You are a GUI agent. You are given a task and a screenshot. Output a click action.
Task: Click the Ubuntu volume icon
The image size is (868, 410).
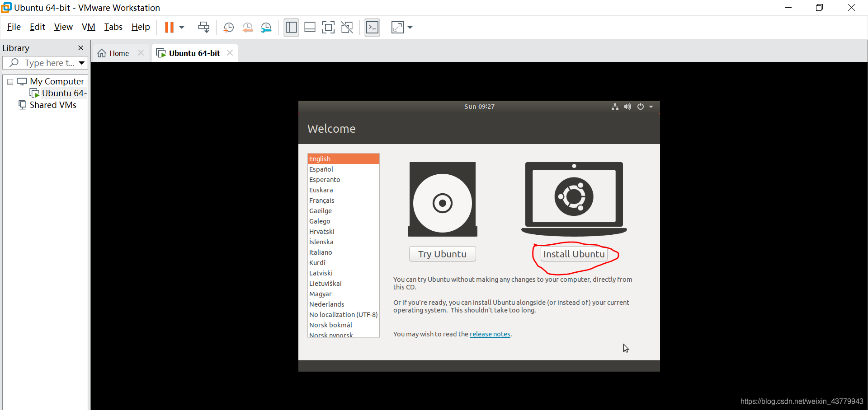click(627, 107)
